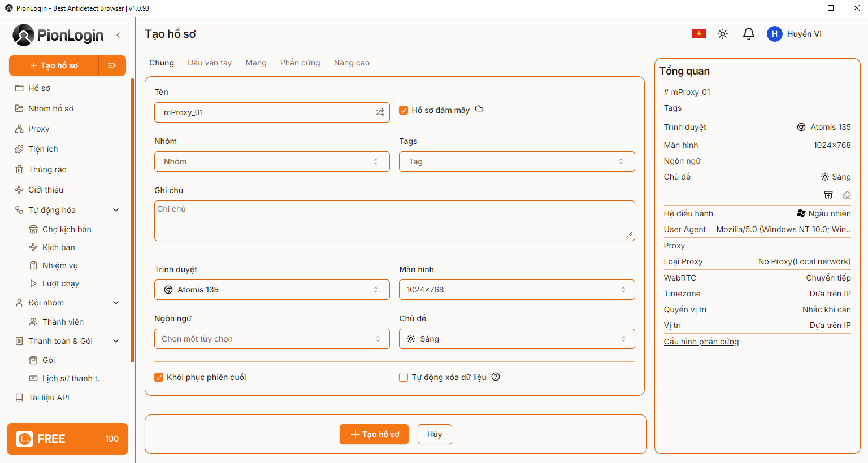Open Tài liệu API docs

(x=49, y=398)
